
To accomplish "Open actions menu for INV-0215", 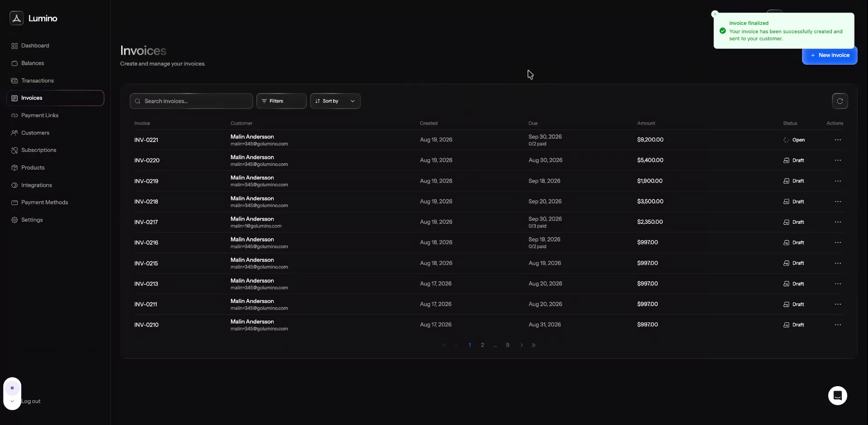I will pos(838,263).
